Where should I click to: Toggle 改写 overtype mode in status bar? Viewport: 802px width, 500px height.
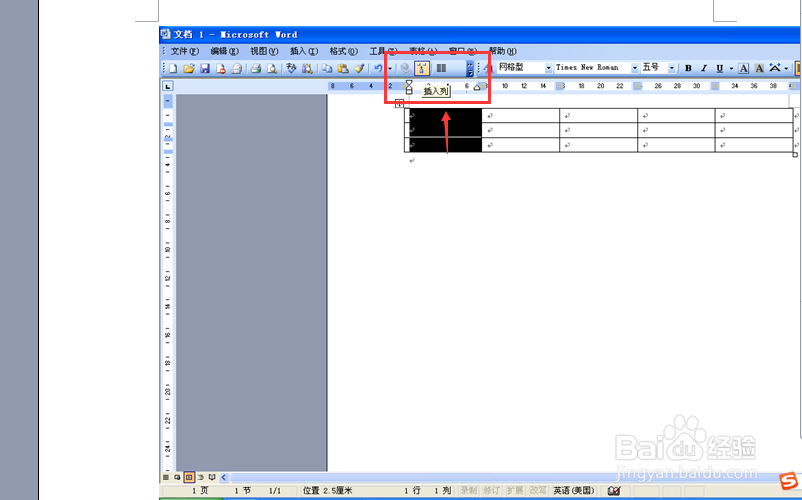coord(538,491)
